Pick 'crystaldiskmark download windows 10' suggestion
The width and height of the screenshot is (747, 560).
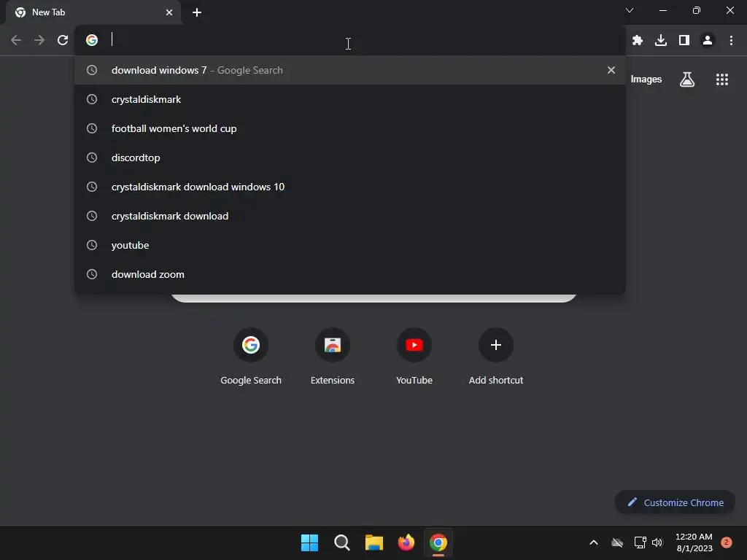(x=349, y=187)
